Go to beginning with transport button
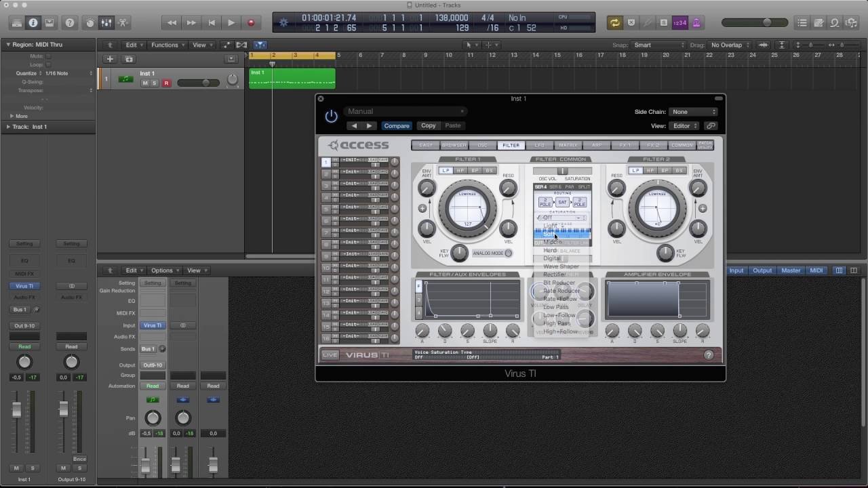 tap(212, 22)
